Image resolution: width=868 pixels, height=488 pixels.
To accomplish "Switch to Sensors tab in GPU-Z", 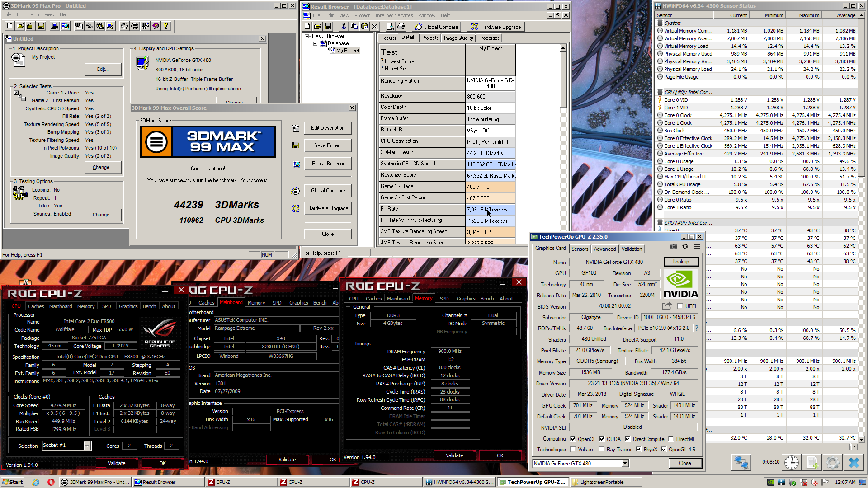I will (580, 249).
